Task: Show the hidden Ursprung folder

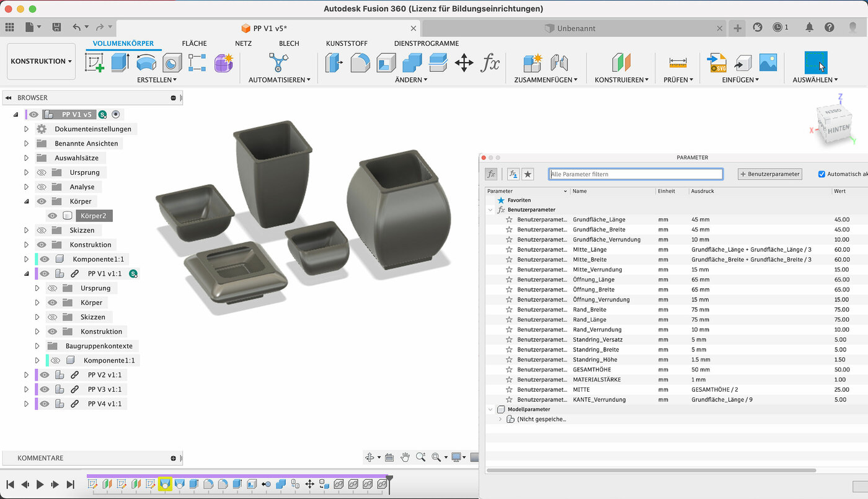Action: click(42, 172)
